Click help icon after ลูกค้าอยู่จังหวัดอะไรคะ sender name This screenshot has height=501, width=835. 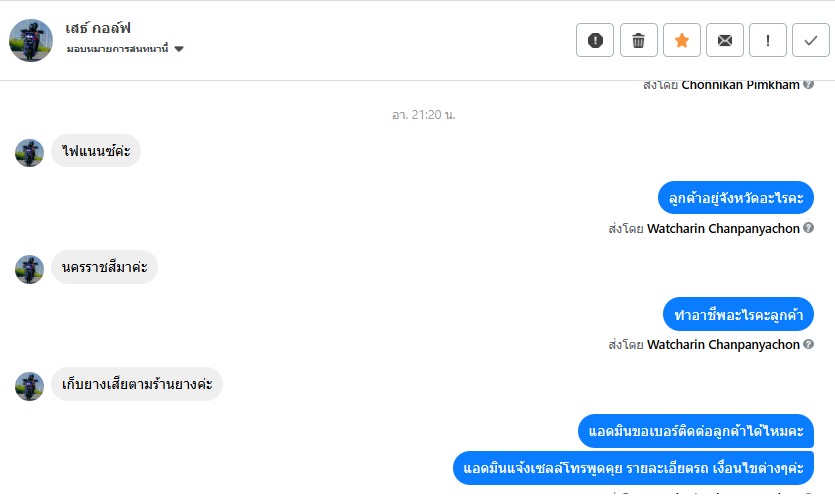(808, 228)
